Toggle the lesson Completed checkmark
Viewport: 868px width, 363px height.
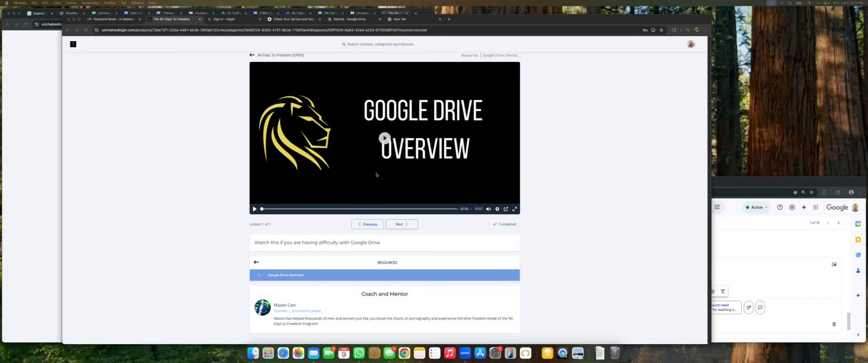tap(504, 224)
